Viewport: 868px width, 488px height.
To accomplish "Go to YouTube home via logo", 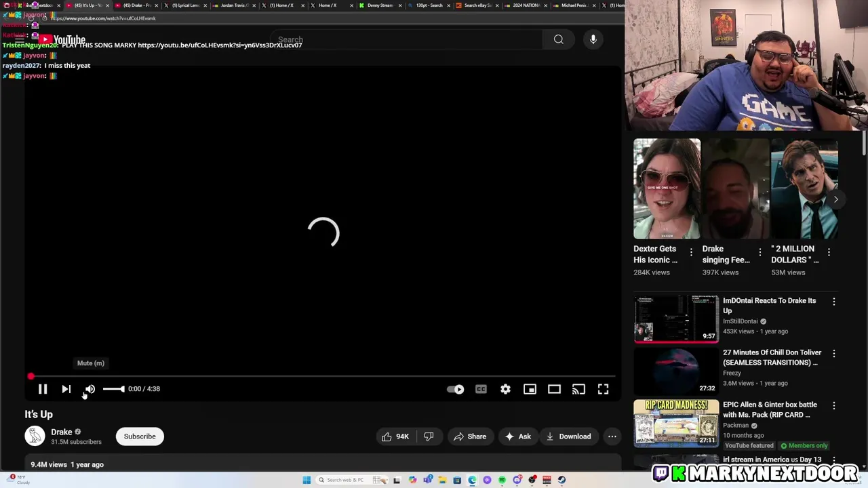I will tap(62, 40).
